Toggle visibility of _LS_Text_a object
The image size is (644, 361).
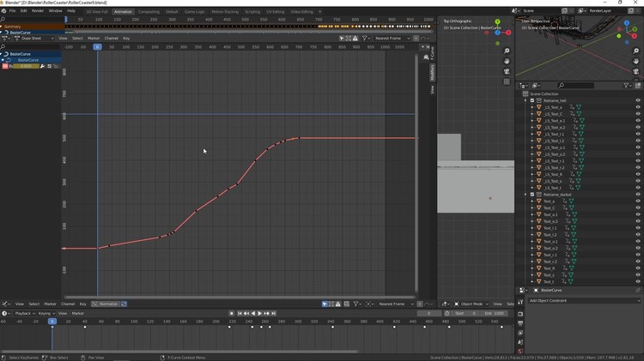[x=637, y=107]
